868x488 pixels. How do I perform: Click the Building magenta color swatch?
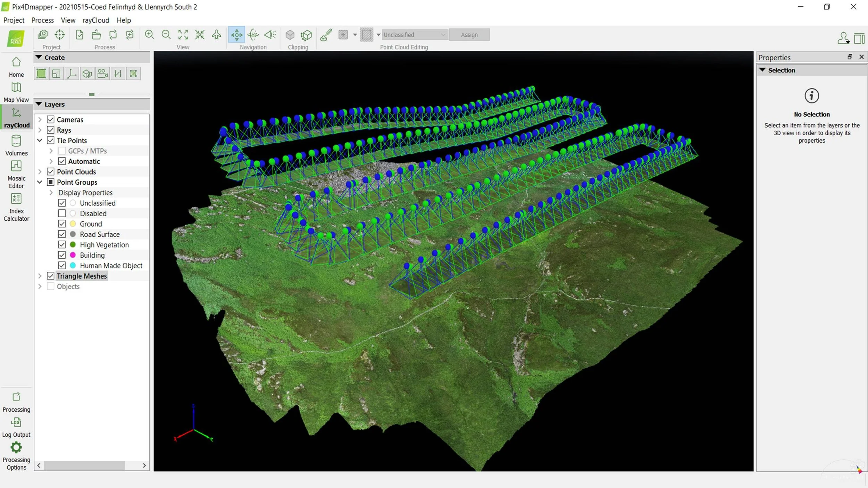coord(73,255)
